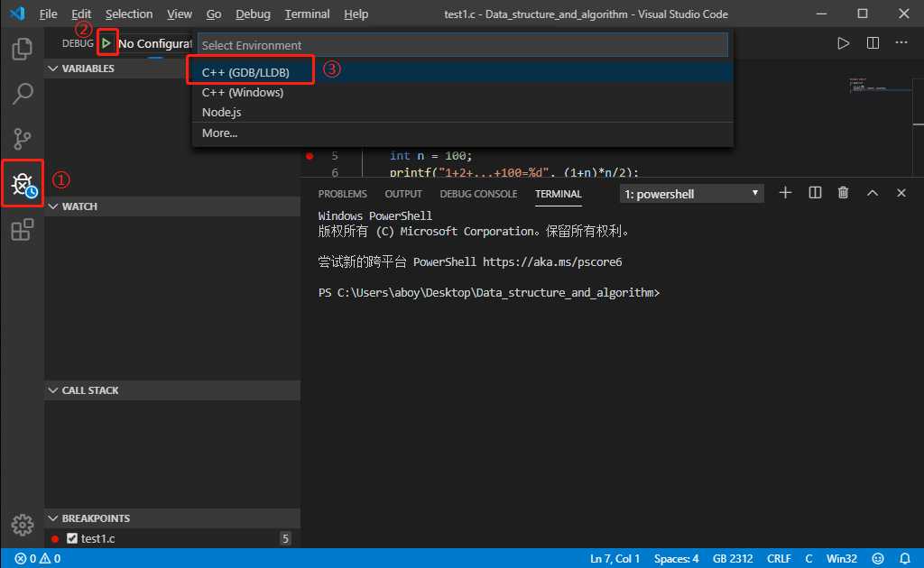924x568 pixels.
Task: Toggle breakpoint dot on line 5
Action: click(310, 156)
